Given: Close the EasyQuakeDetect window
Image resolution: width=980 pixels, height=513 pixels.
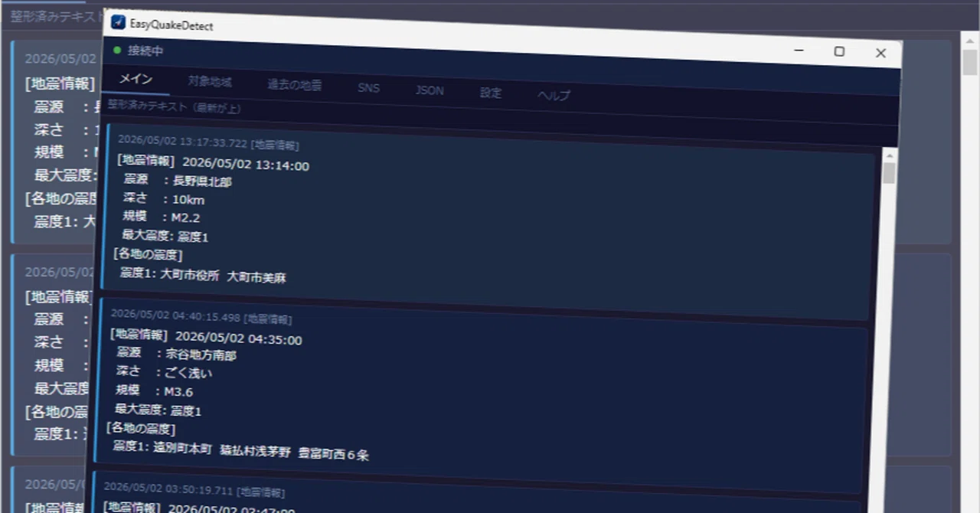Looking at the screenshot, I should point(880,53).
